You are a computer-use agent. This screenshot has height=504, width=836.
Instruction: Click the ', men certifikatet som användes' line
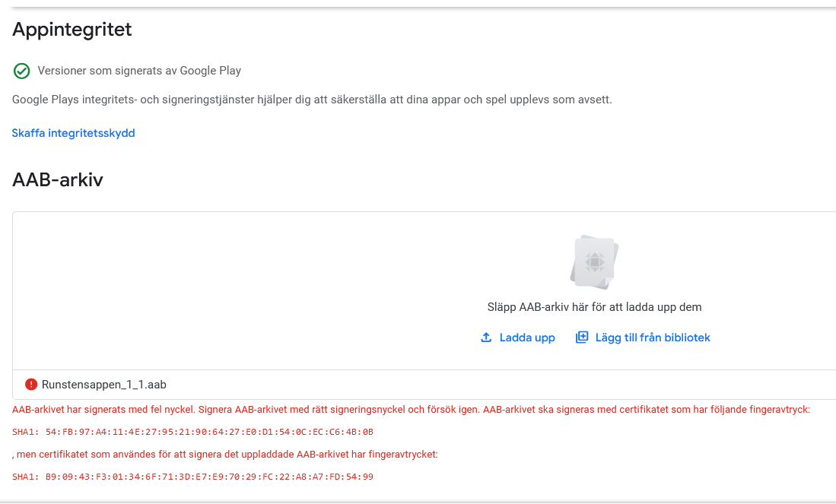pos(225,455)
